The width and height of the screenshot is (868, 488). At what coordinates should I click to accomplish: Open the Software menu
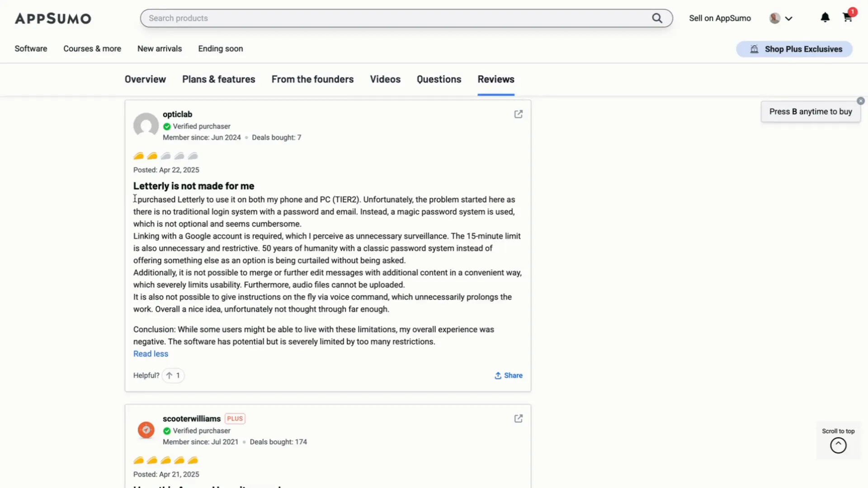pyautogui.click(x=31, y=49)
